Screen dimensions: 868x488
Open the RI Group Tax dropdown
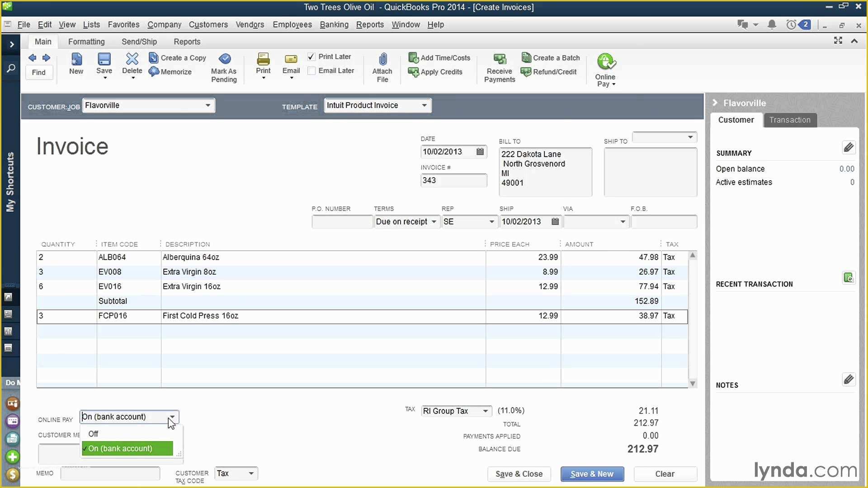pos(485,411)
